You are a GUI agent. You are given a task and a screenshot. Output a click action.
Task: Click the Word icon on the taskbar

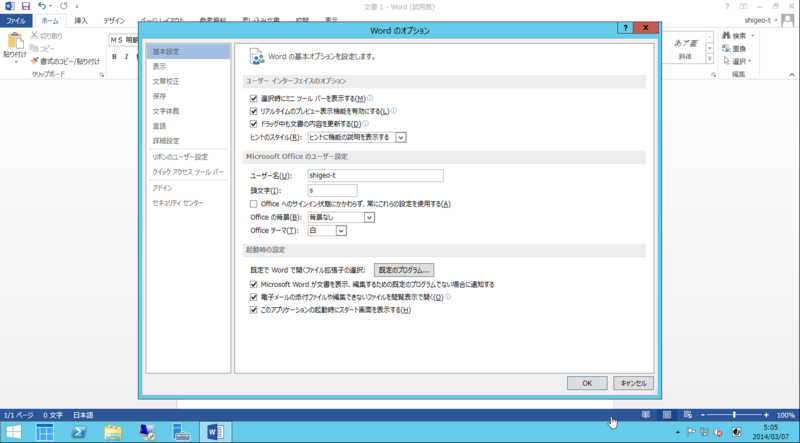point(215,432)
